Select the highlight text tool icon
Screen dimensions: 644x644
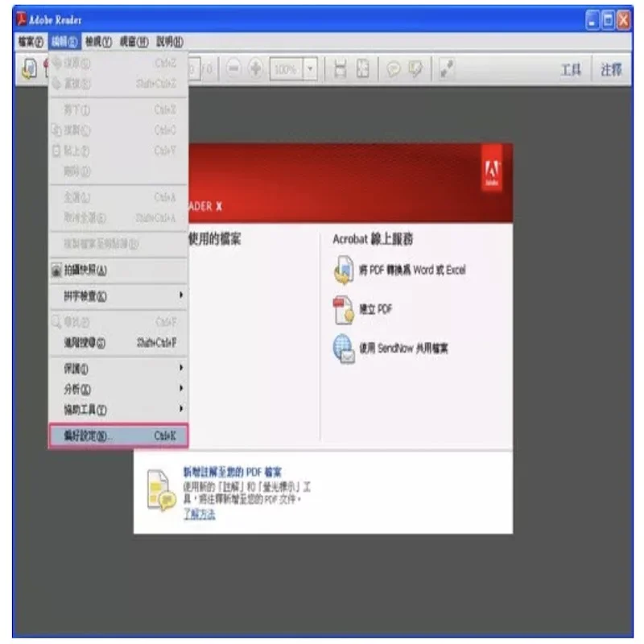click(415, 69)
